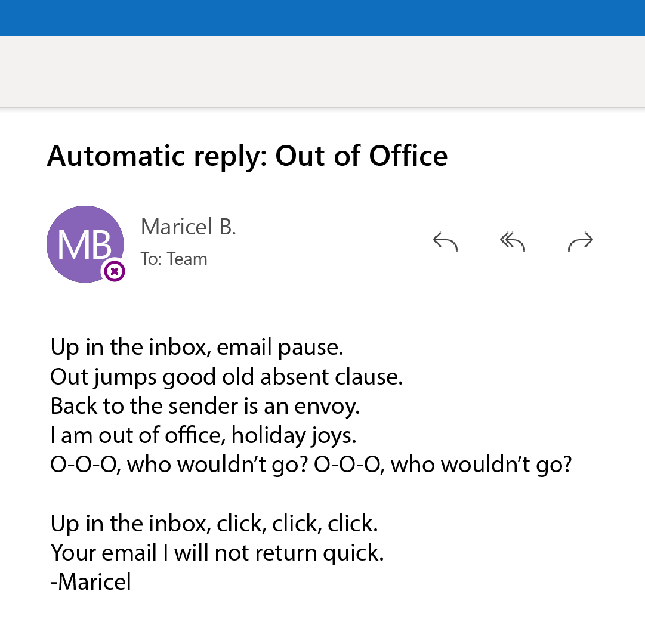The image size is (645, 644).
Task: Click the 'Automatic reply: Out of Office' subject
Action: coord(247,156)
